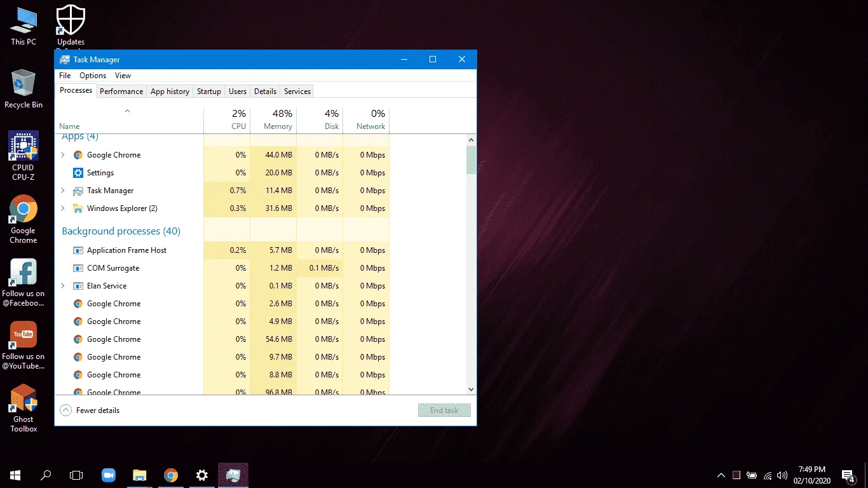Open the Wi-Fi network tray icon
The image size is (868, 488).
[768, 475]
